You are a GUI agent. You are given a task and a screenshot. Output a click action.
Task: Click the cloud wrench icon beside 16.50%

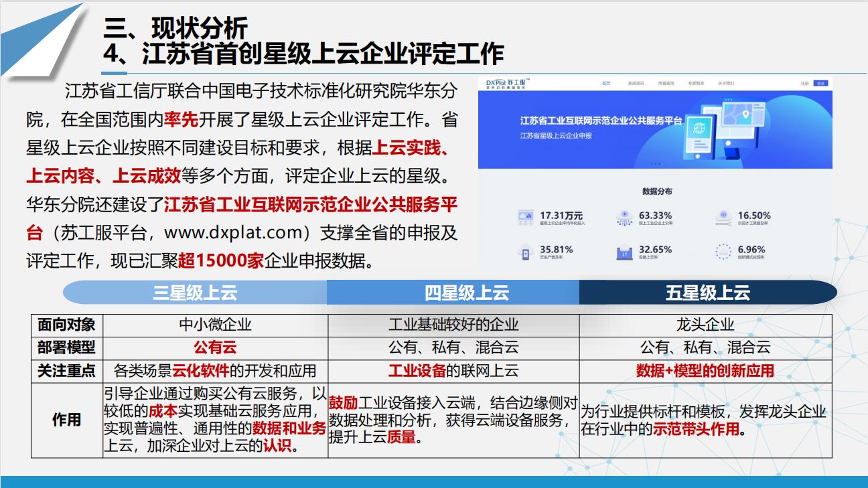click(723, 217)
